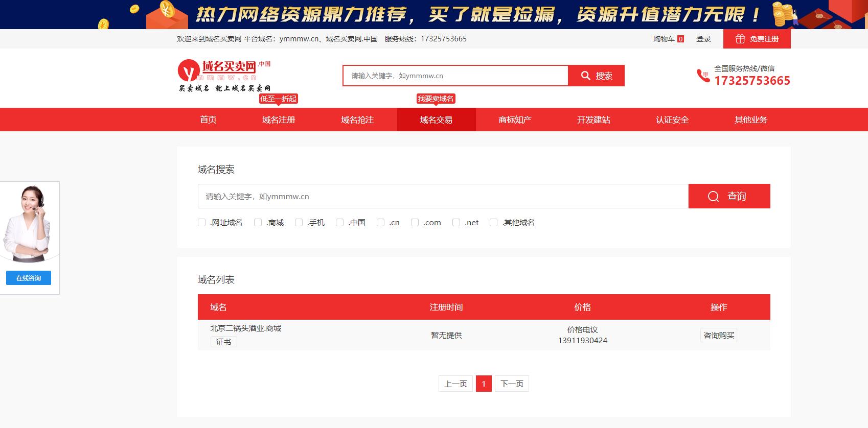Check the .其他域名 checkbox

(x=493, y=223)
